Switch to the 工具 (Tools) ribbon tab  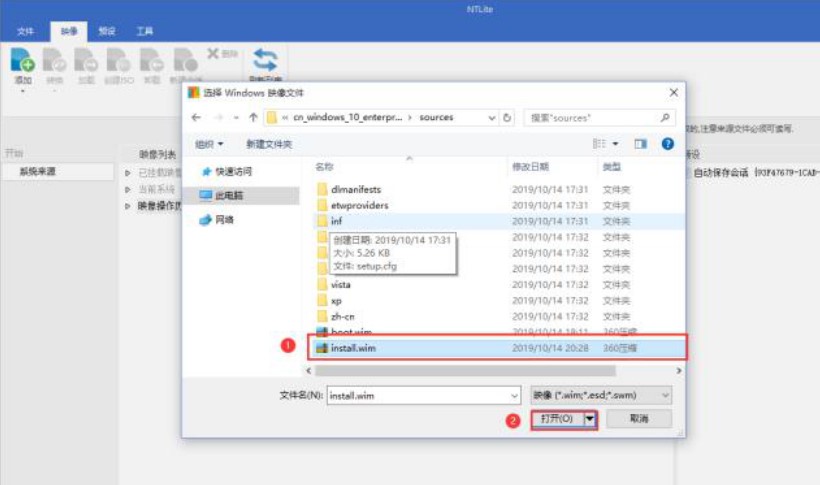pyautogui.click(x=144, y=31)
